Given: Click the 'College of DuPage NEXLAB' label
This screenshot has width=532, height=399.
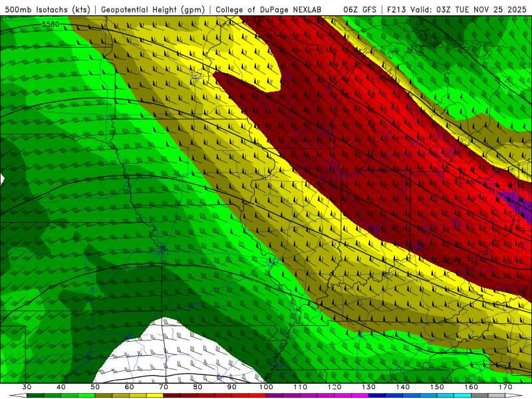Looking at the screenshot, I should (269, 9).
